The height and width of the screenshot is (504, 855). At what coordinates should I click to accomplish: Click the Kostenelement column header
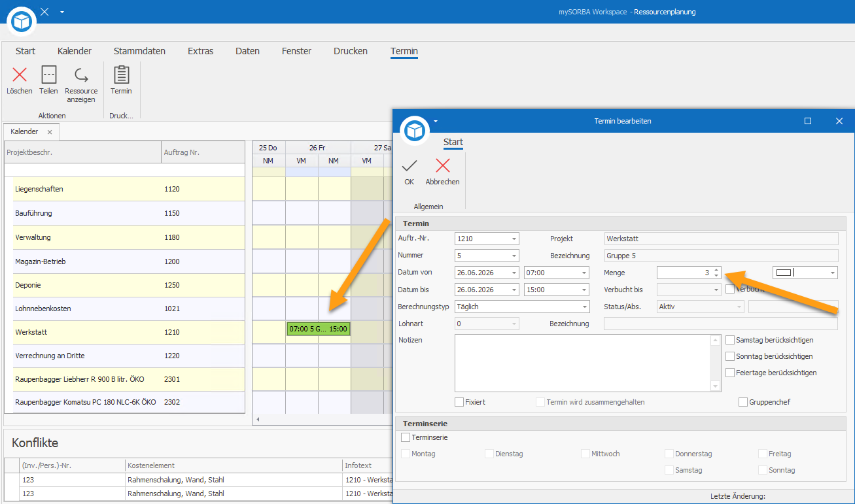[234, 465]
